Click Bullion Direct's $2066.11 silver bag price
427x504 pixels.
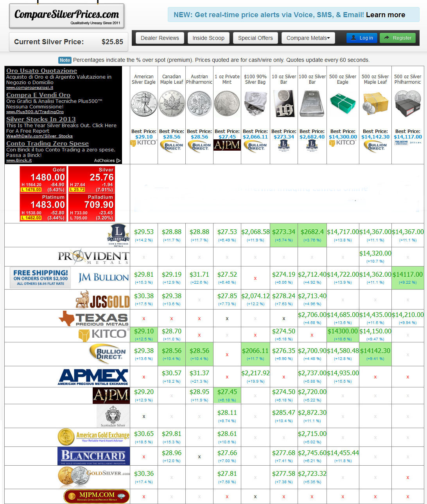click(x=255, y=351)
